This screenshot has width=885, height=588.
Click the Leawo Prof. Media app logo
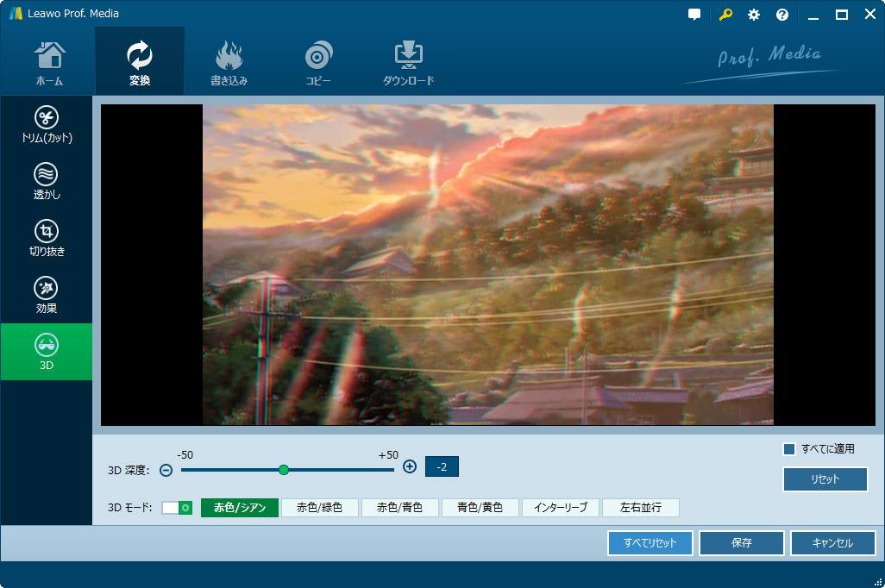point(16,13)
